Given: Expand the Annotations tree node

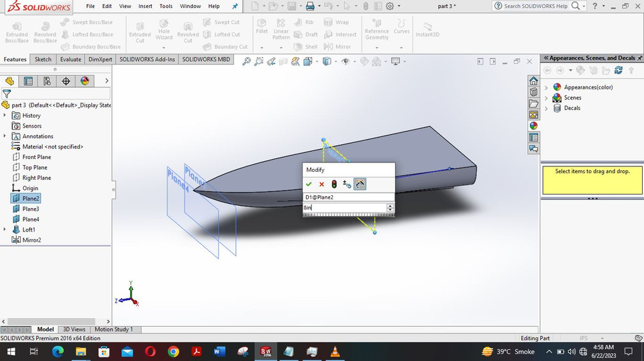Looking at the screenshot, I should (x=5, y=136).
